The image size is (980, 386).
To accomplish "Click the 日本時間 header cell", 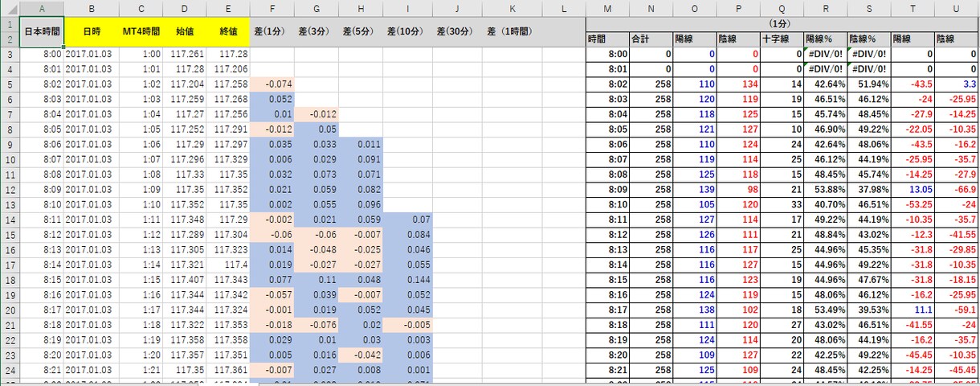I will (41, 31).
